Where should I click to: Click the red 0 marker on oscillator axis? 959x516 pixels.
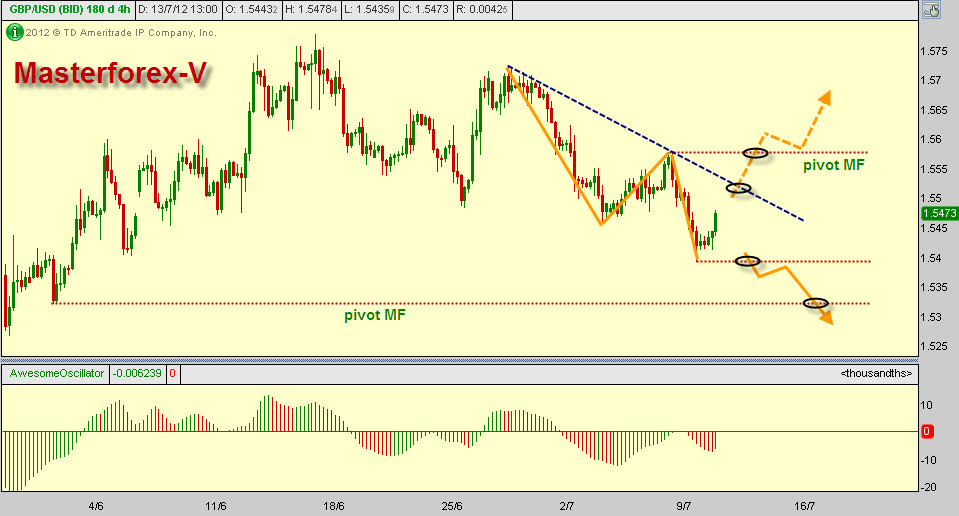(x=927, y=432)
